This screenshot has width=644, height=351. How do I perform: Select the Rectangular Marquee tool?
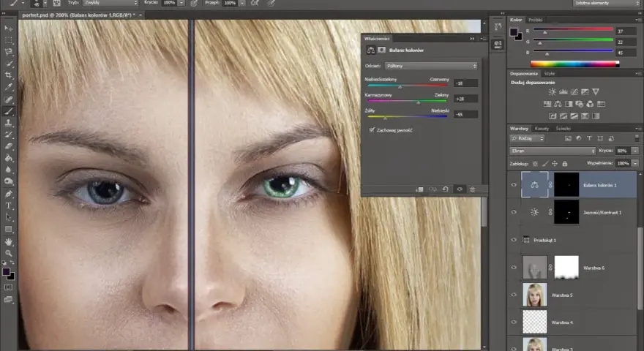click(8, 39)
